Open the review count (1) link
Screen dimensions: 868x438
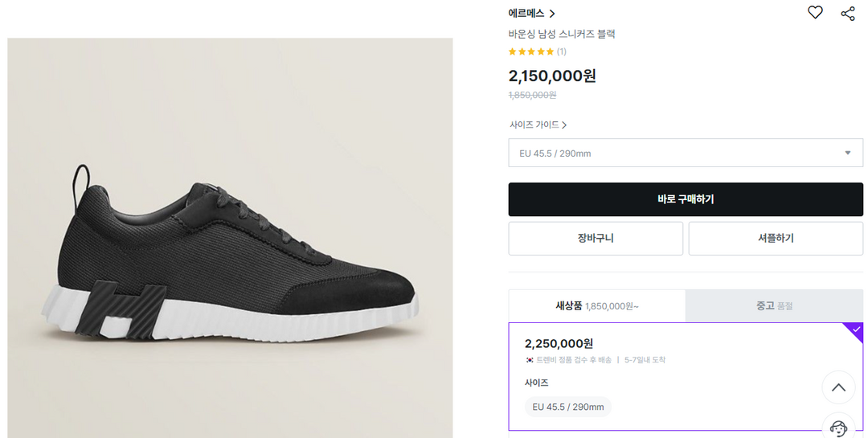click(561, 51)
